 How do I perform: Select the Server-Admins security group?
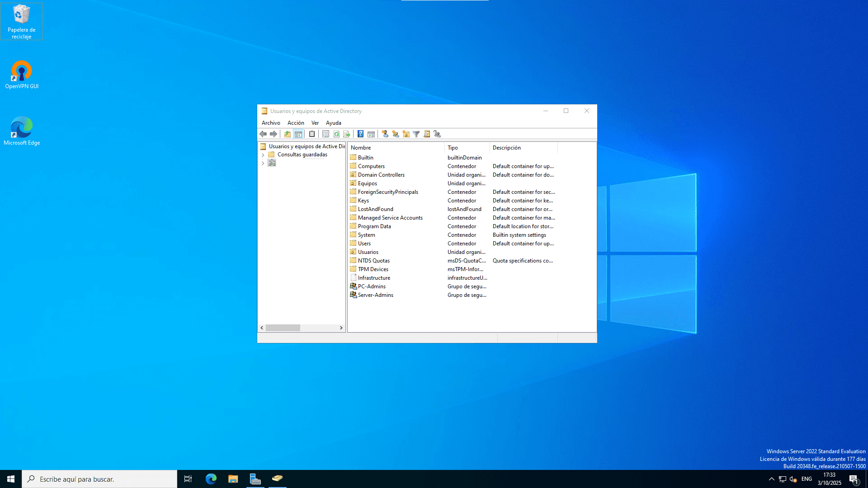[x=375, y=295]
